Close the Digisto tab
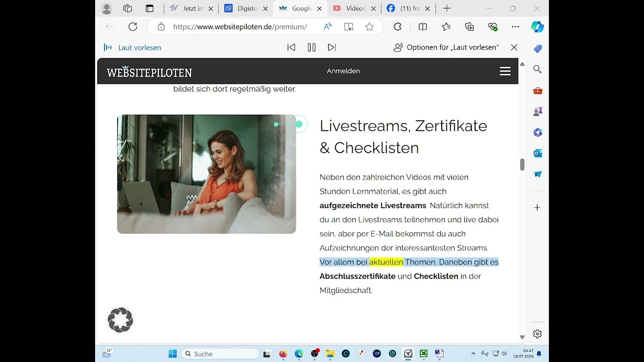644x362 pixels. [x=266, y=9]
